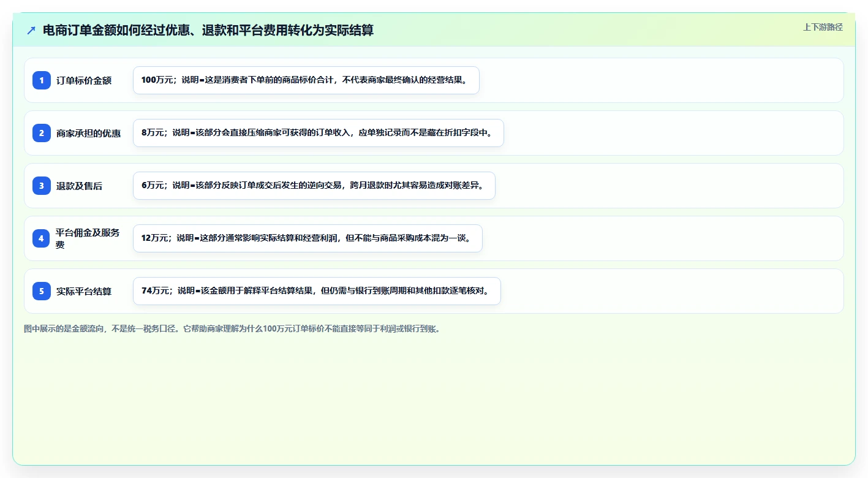Viewport: 868px width, 478px height.
Task: Click the 上下游路径 label at top right
Action: tap(823, 27)
